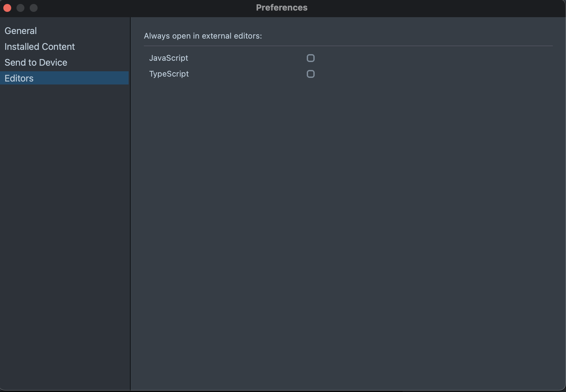Select the highlighted Editors sidebar item
566x392 pixels.
tap(19, 78)
